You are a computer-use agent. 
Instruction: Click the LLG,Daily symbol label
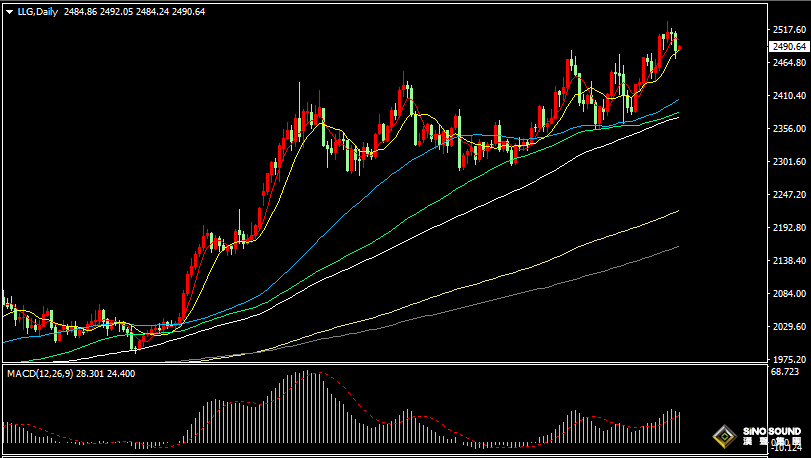pos(35,11)
